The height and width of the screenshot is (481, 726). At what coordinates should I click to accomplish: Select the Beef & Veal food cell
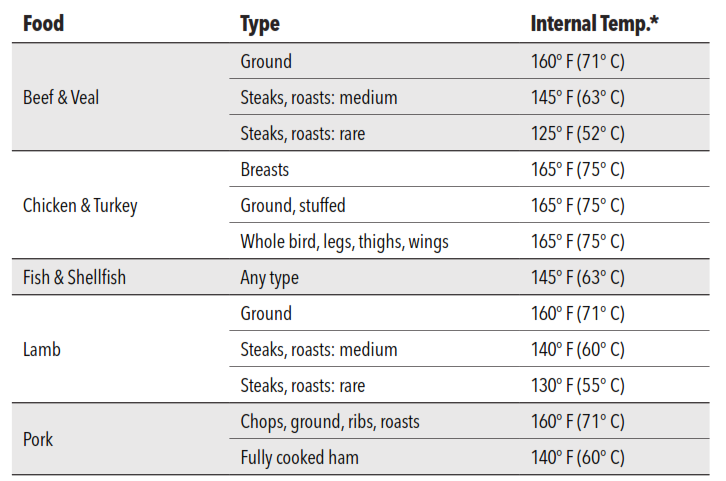[61, 97]
